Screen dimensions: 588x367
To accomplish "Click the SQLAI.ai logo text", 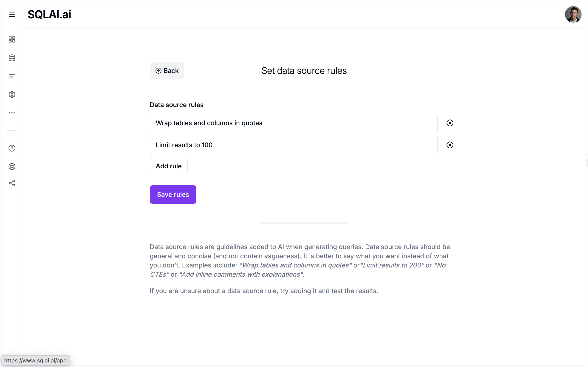I will 49,14.
